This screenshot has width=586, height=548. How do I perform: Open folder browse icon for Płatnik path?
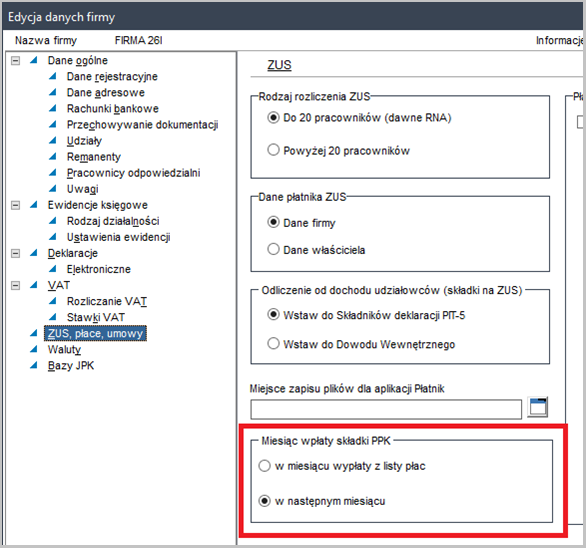(537, 407)
